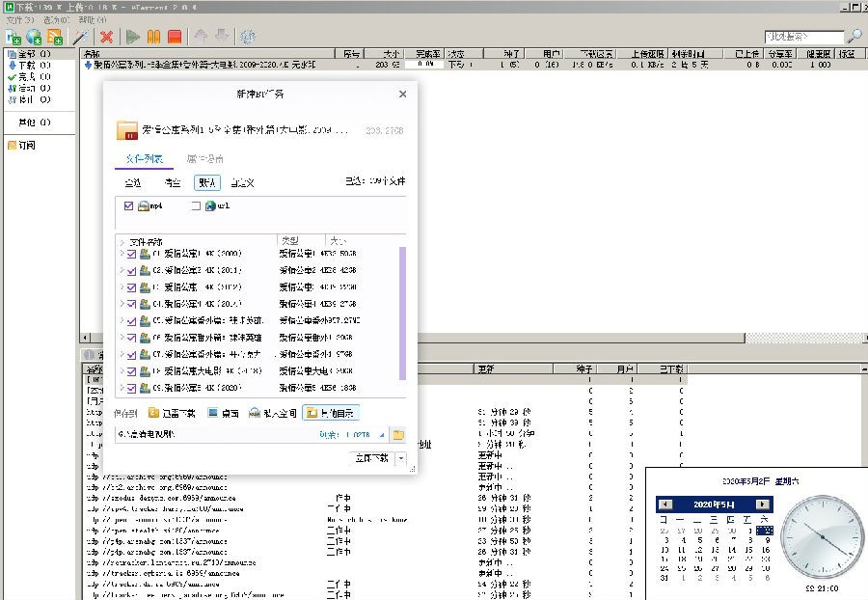Screen dimensions: 868x600
Task: Click the 立即下载 download now button
Action: (371, 458)
